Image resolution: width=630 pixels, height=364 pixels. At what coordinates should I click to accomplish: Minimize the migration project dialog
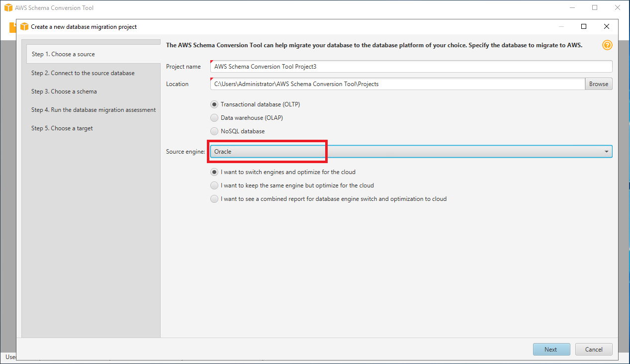coord(561,26)
